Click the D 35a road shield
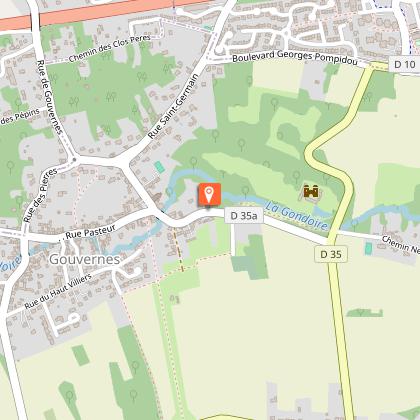The height and width of the screenshot is (420, 420). point(244,216)
